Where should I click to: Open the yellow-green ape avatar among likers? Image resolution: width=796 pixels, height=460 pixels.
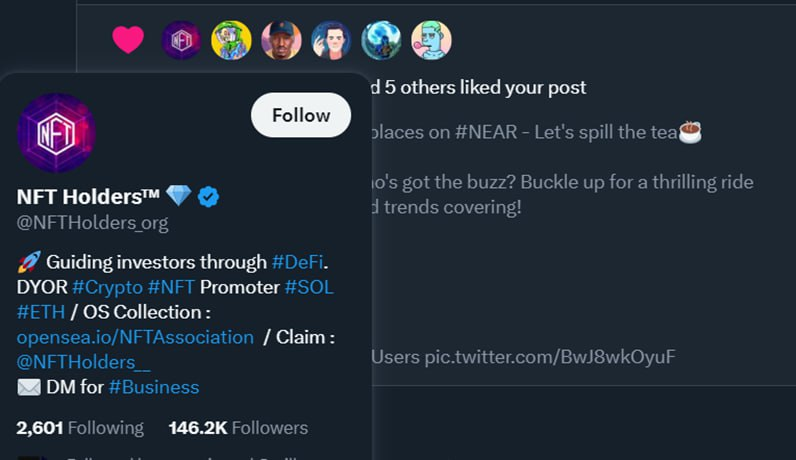(231, 40)
